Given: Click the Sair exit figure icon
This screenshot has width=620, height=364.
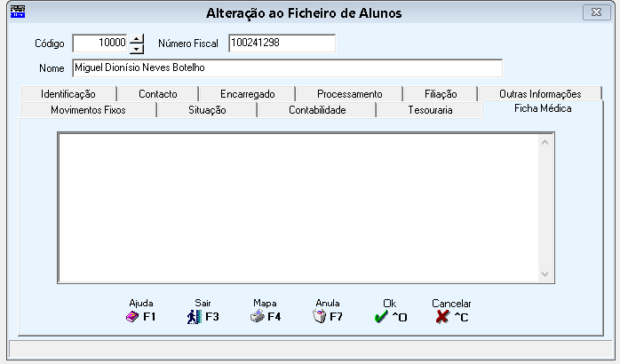Looking at the screenshot, I should [195, 317].
